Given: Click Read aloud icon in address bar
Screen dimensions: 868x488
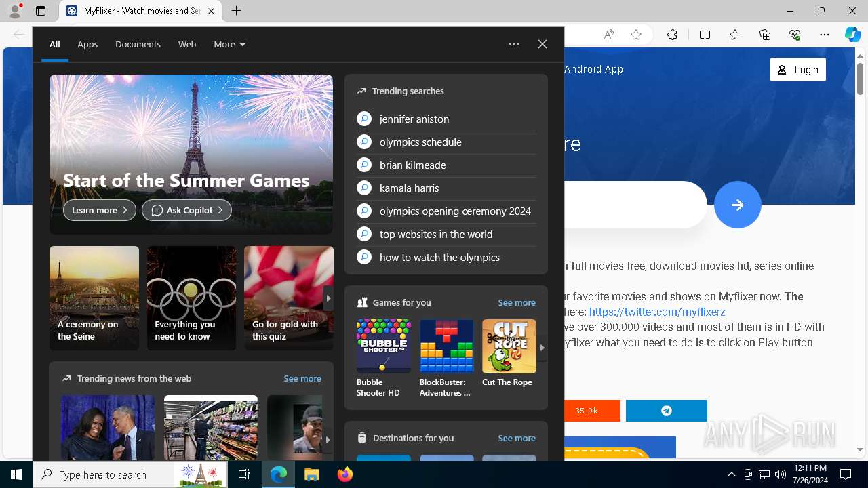Looking at the screenshot, I should point(609,35).
